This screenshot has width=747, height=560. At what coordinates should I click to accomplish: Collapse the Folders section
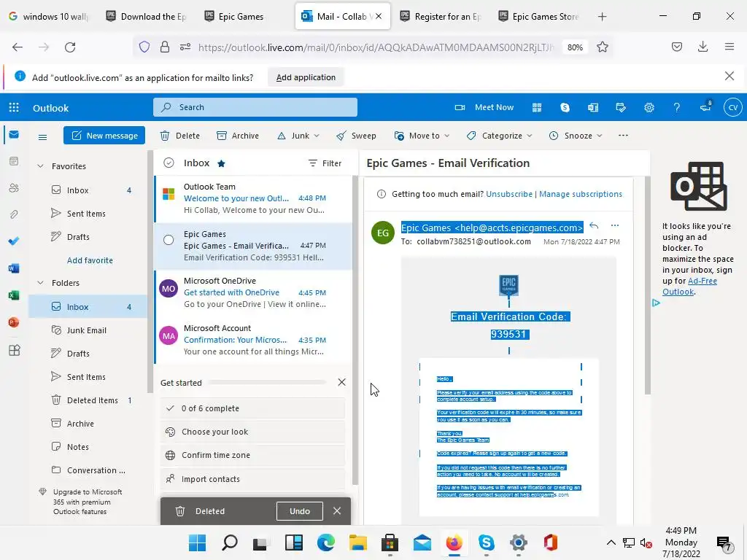41,283
